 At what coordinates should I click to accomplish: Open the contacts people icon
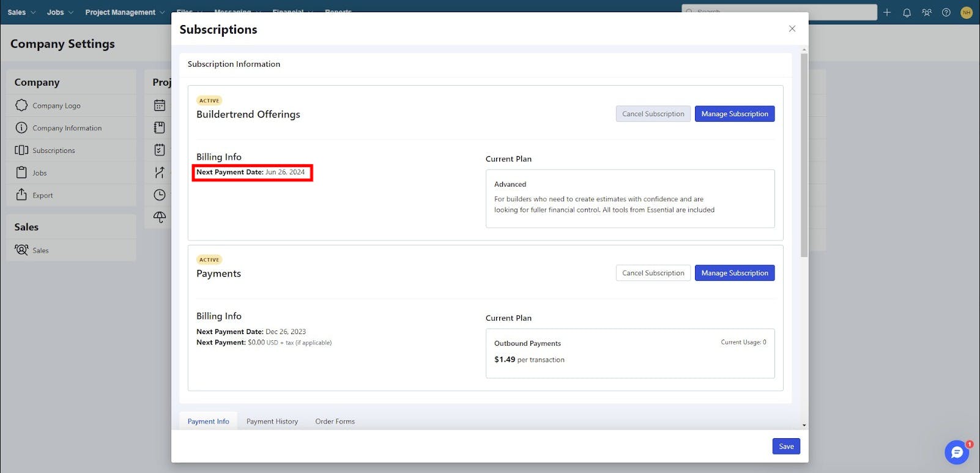pos(927,12)
